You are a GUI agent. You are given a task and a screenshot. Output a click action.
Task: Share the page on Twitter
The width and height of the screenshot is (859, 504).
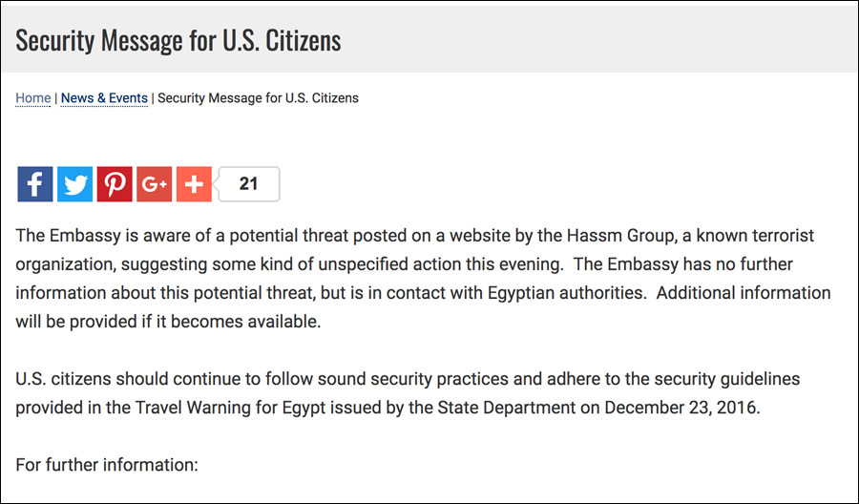point(75,184)
